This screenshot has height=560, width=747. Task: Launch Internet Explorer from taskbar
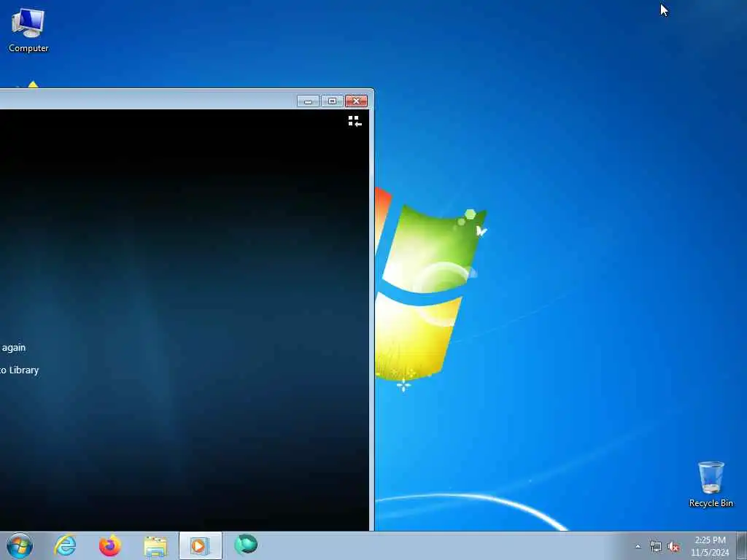[x=65, y=545]
